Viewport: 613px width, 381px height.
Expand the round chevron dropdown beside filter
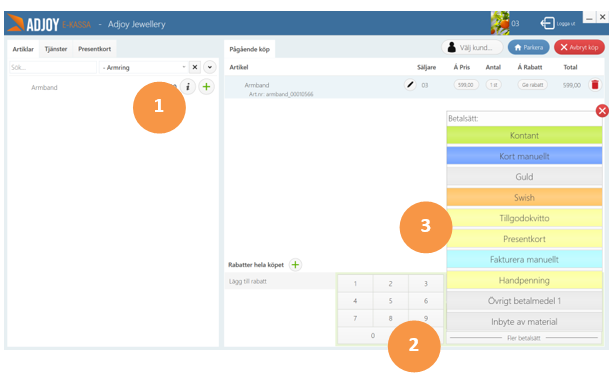[210, 67]
